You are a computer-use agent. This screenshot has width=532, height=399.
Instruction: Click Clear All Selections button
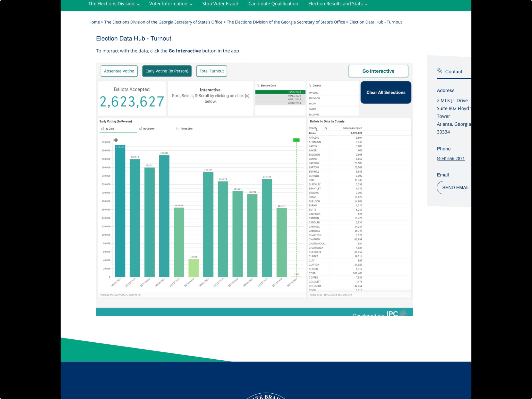tap(386, 92)
